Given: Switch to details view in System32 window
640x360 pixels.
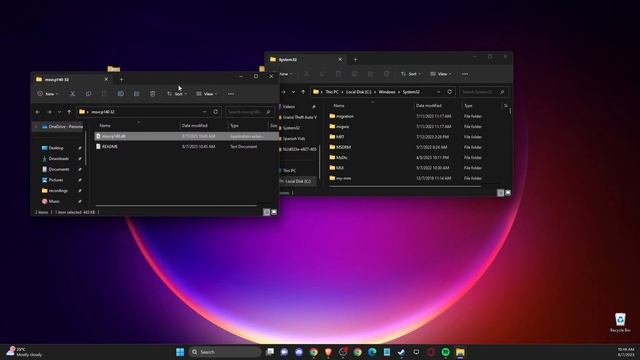Looking at the screenshot, I should tap(500, 193).
